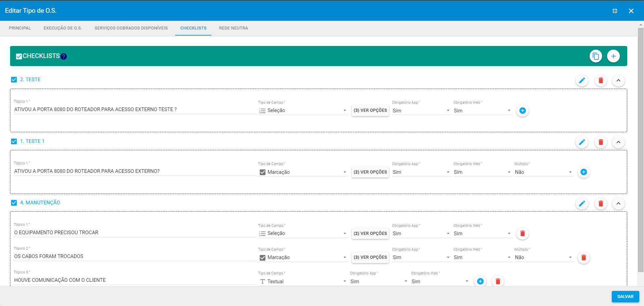Click (2) VER OPÇÕES in 1. TESTE 1 row
Screen dimensions: 644x306
(370, 172)
